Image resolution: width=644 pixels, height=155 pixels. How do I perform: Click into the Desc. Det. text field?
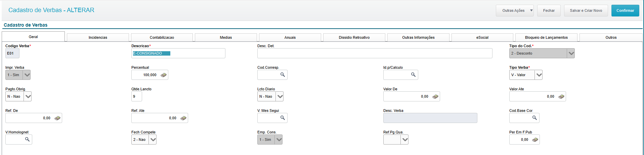tap(375, 54)
